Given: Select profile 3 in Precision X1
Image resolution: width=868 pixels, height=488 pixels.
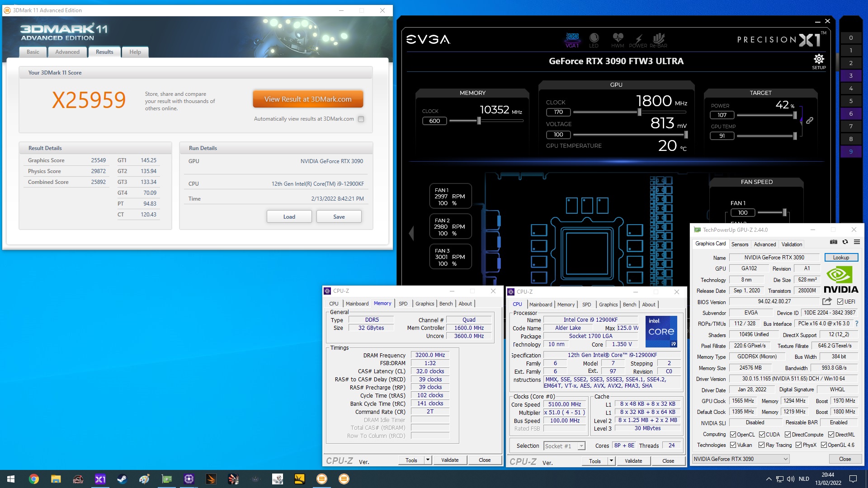Looking at the screenshot, I should [851, 76].
